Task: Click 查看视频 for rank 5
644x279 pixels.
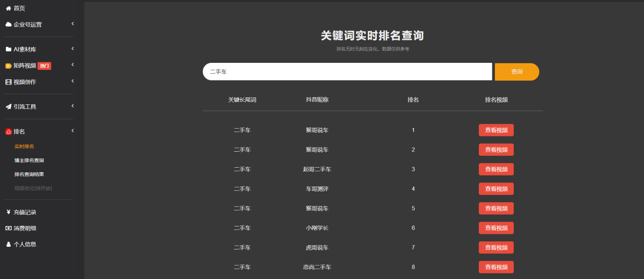Action: click(496, 208)
